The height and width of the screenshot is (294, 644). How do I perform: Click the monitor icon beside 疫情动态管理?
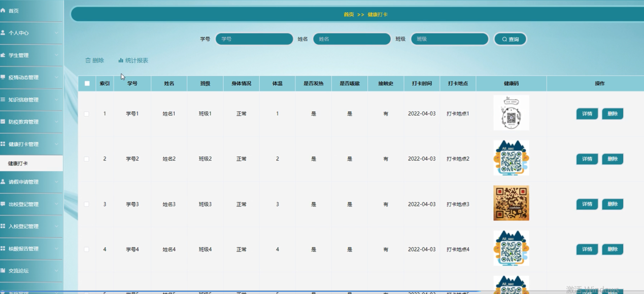point(3,77)
